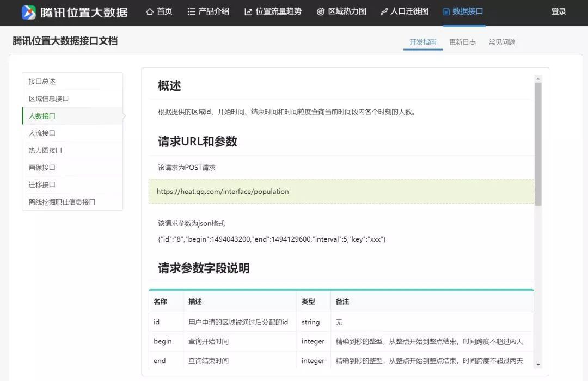Screen dimensions: 588x381
Task: Click the document icon beside 数据接口
Action: click(446, 11)
